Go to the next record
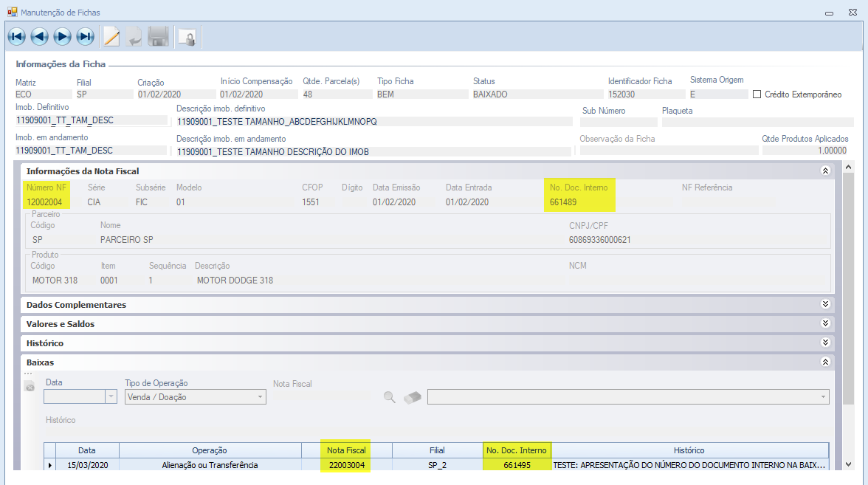The height and width of the screenshot is (485, 868). tap(63, 36)
